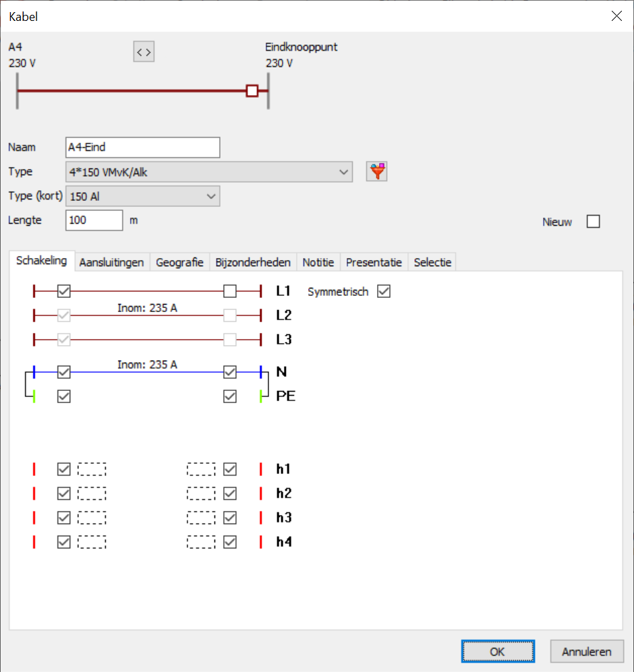Uncheck the left N conductor checkbox
This screenshot has width=634, height=672.
point(64,371)
